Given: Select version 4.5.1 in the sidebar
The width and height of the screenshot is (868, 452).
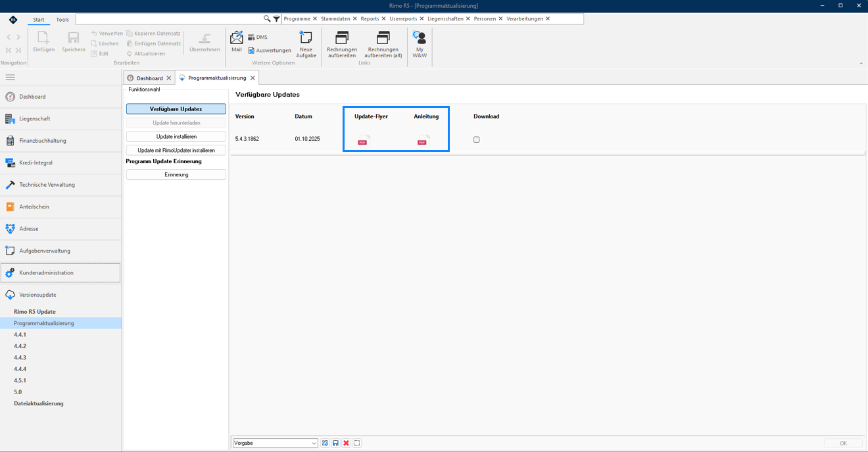Looking at the screenshot, I should coord(20,380).
